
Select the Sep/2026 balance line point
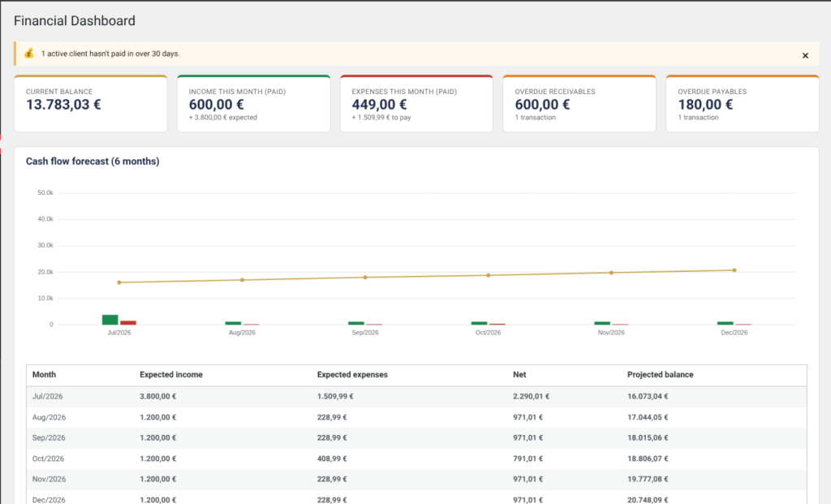click(365, 278)
